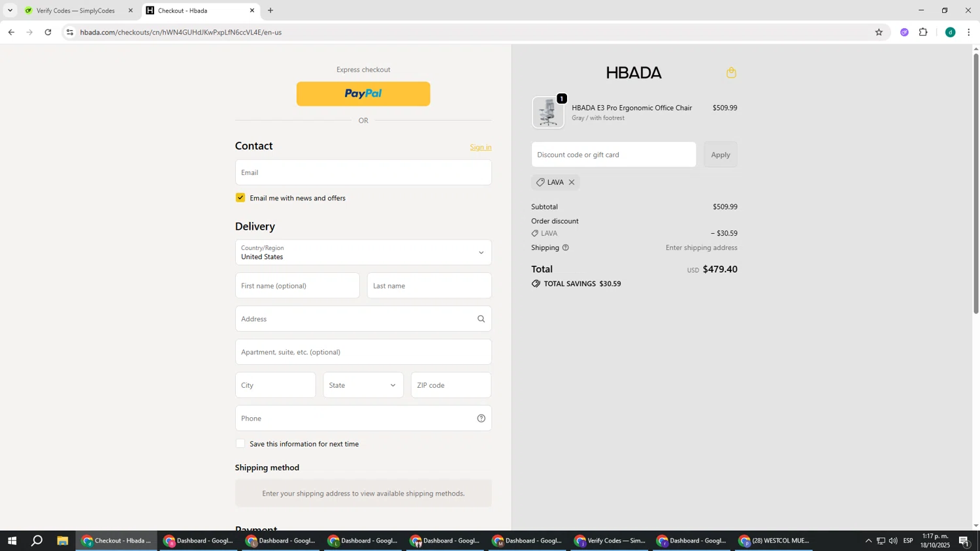Click the Sign in link
This screenshot has width=980, height=551.
[481, 148]
